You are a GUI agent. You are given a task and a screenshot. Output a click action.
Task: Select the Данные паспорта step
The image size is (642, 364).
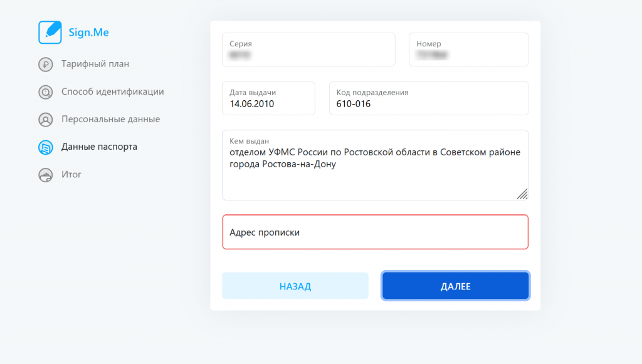99,147
